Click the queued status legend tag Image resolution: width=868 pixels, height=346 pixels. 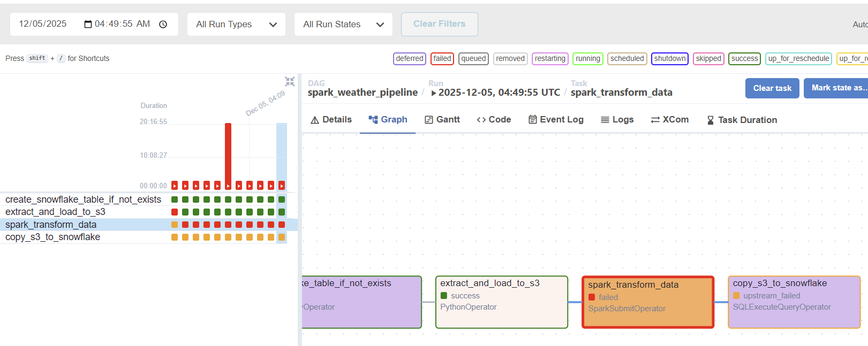point(474,59)
